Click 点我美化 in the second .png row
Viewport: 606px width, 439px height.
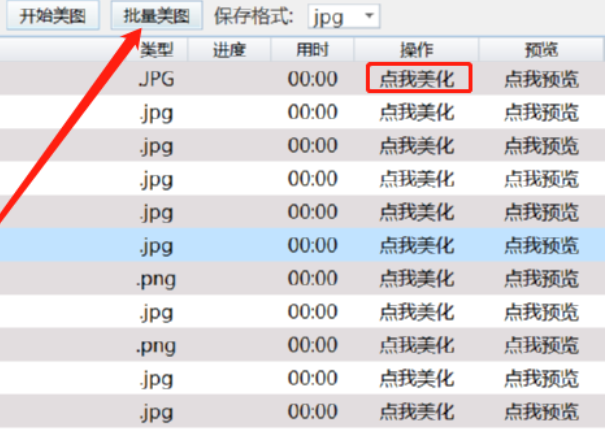tap(417, 345)
